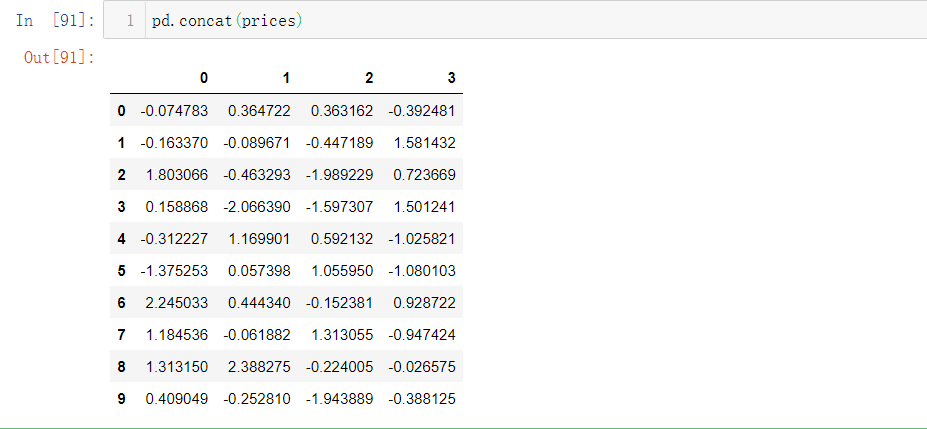Image resolution: width=927 pixels, height=429 pixels.
Task: Select cell value 0.364722
Action: click(x=259, y=110)
